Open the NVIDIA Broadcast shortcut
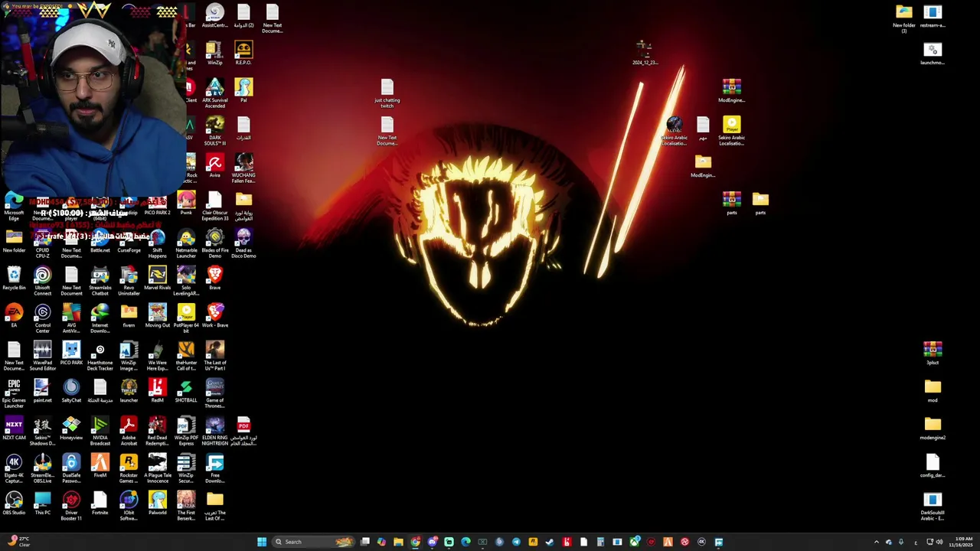The image size is (980, 551). pos(100,431)
